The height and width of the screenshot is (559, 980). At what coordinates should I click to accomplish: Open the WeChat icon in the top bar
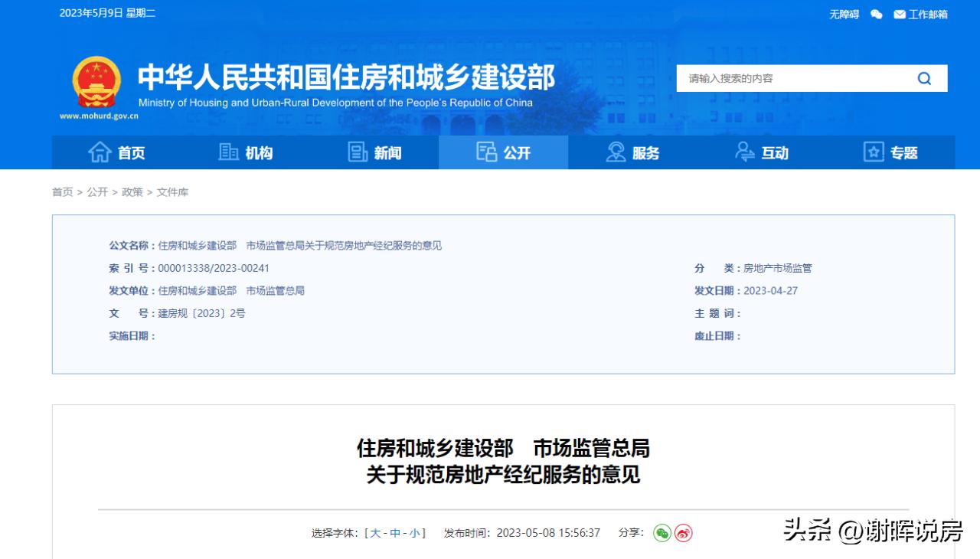875,14
